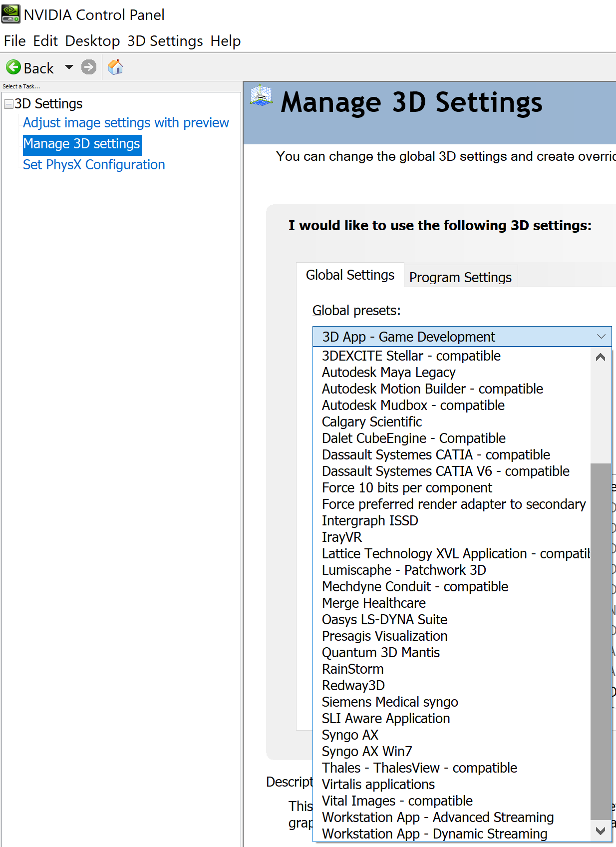
Task: Open the Back history dropdown arrow
Action: coord(69,67)
